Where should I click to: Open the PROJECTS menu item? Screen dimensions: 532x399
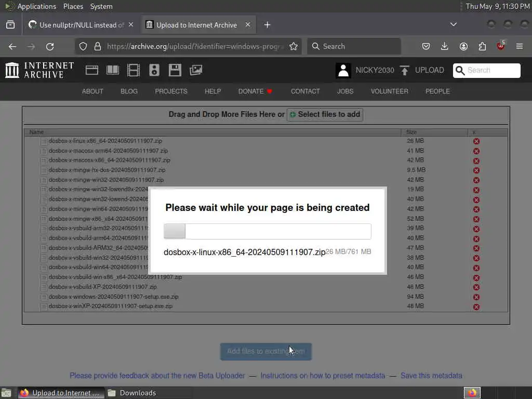[x=171, y=91]
